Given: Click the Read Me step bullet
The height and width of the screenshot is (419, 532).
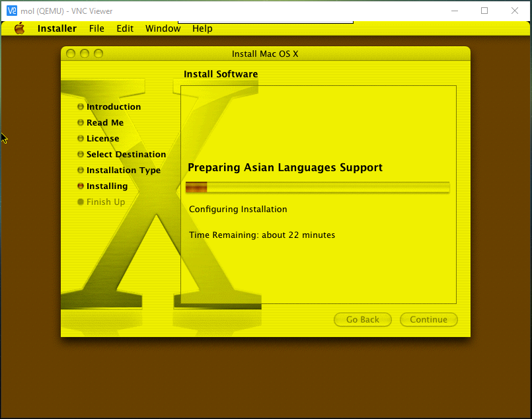Looking at the screenshot, I should coord(81,122).
